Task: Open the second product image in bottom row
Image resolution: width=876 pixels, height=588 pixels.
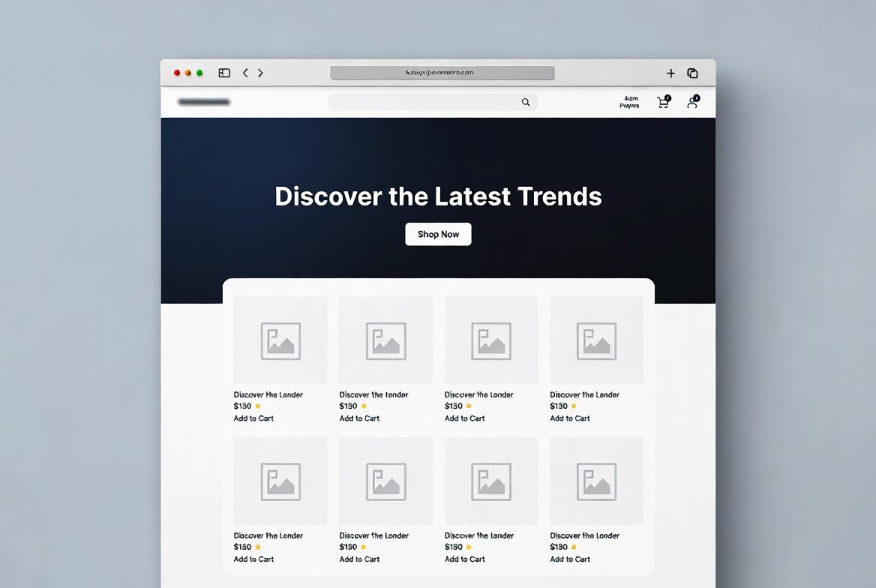Action: pos(386,481)
